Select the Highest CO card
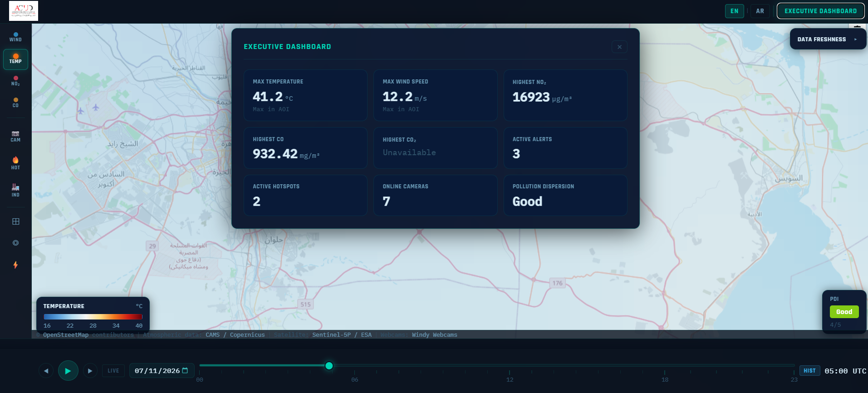The image size is (868, 393). pos(305,148)
